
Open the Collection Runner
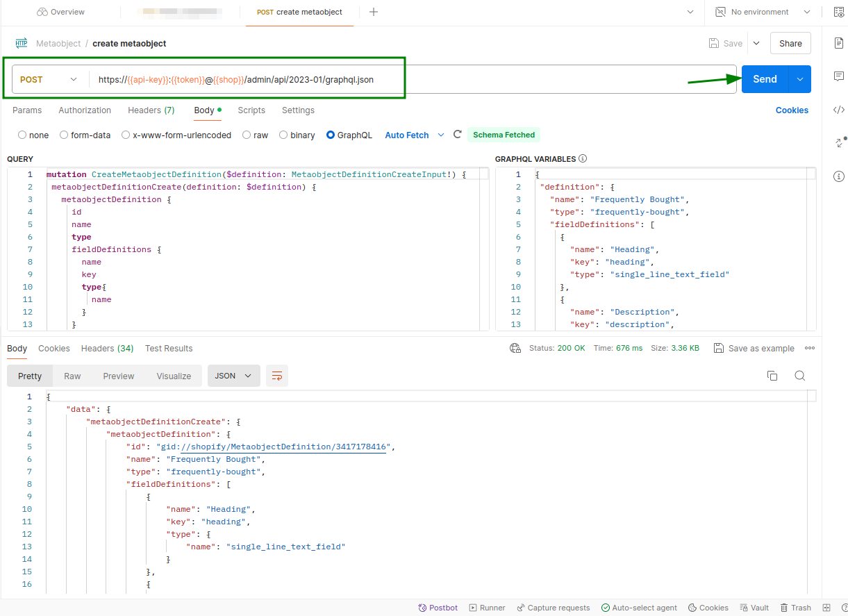pyautogui.click(x=487, y=607)
